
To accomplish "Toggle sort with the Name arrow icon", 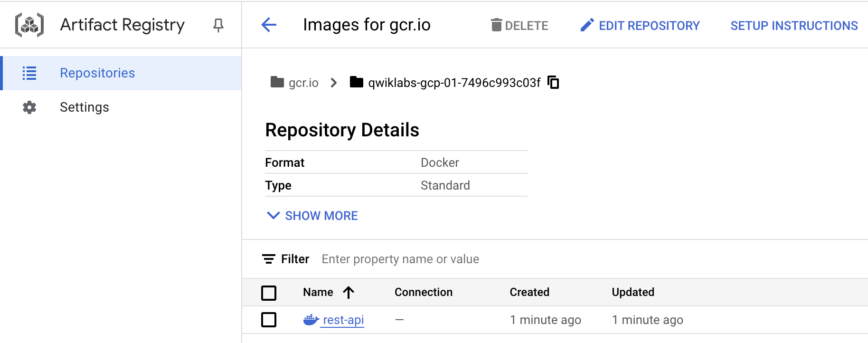I will 349,292.
